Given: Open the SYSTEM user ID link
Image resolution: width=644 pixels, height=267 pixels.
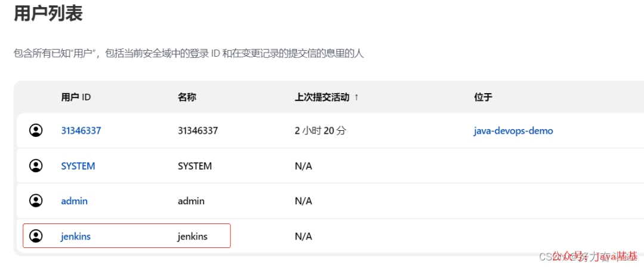Looking at the screenshot, I should [78, 166].
